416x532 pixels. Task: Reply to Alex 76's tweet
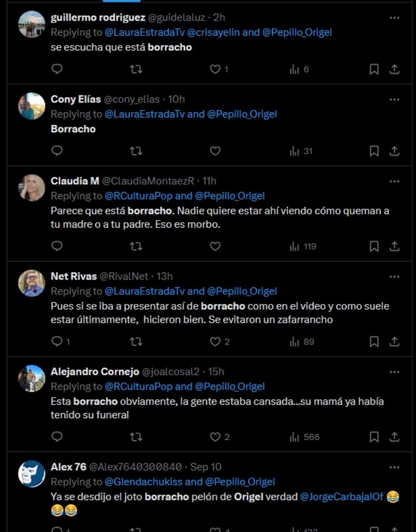point(56,530)
